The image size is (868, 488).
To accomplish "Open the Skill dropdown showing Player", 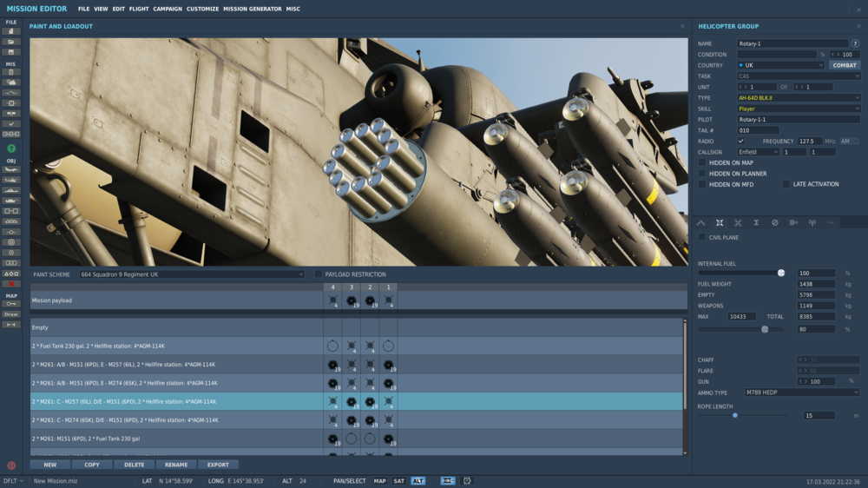I will click(x=799, y=109).
